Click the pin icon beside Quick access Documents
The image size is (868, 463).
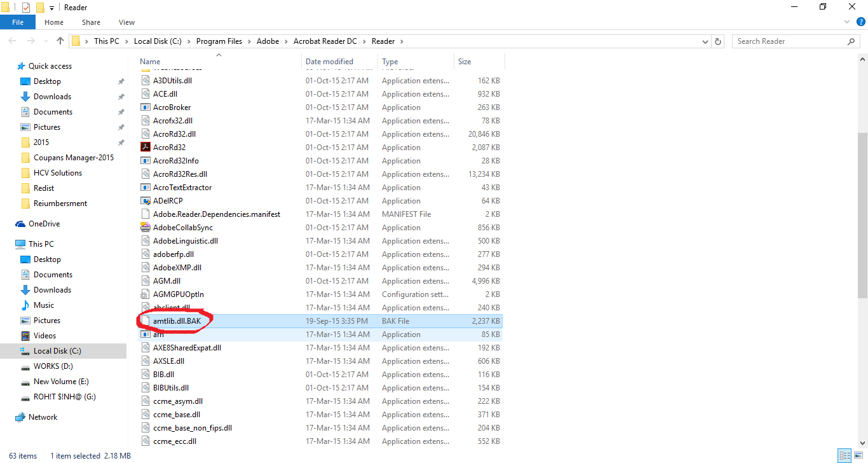pyautogui.click(x=121, y=112)
